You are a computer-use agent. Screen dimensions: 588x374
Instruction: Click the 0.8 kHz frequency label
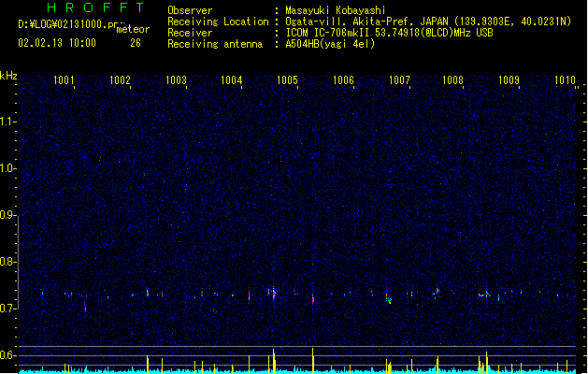[x=7, y=262]
